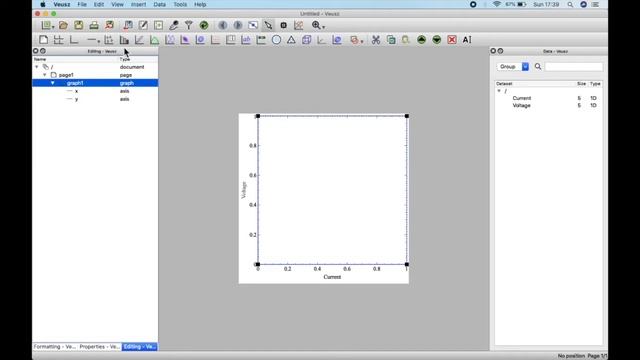Switch to the Properties tab
Image resolution: width=640 pixels, height=360 pixels.
(100, 347)
